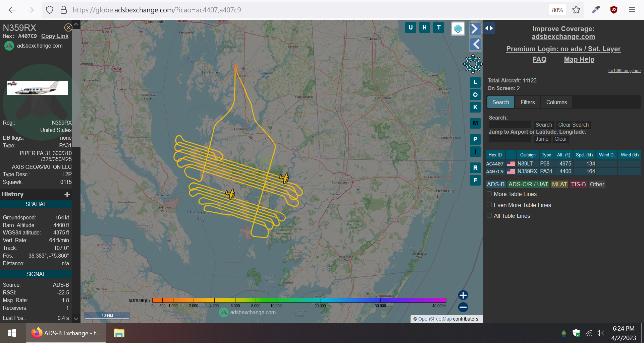The width and height of the screenshot is (644, 343).
Task: Sort table by Spd. (kt) column
Action: click(584, 155)
